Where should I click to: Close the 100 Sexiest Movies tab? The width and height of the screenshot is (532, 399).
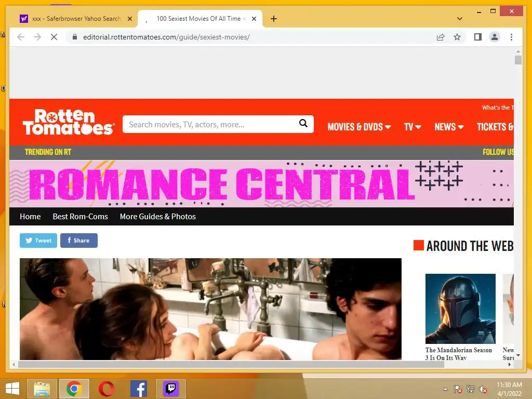(254, 19)
